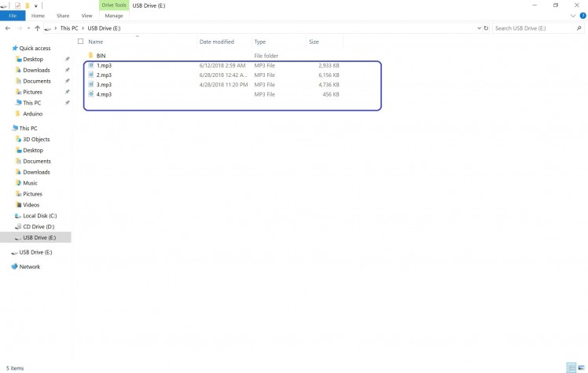Click the BIN folder name
588x373 pixels.
[x=101, y=56]
